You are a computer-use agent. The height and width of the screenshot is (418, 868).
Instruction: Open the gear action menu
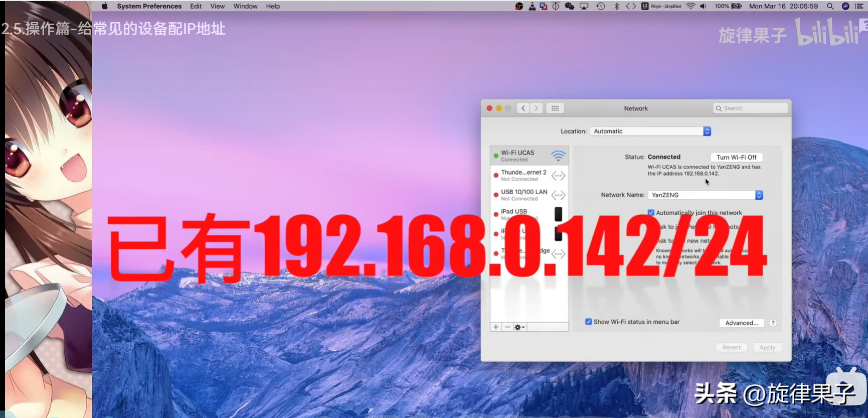point(519,327)
